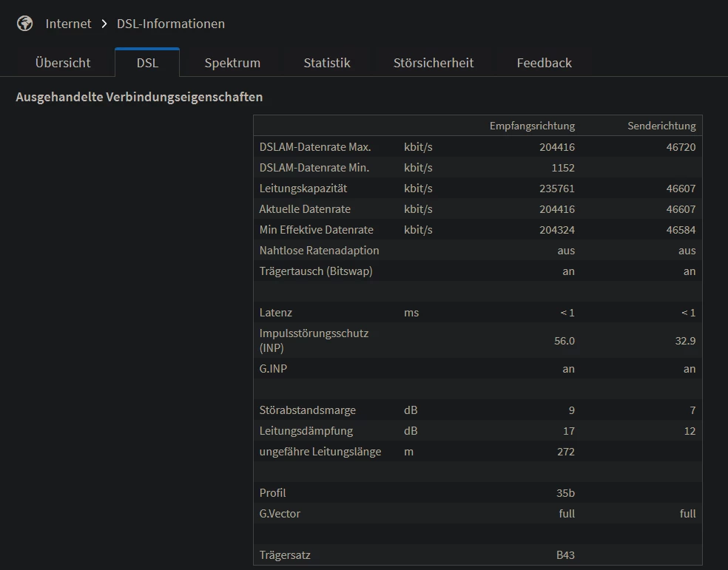728x570 pixels.
Task: Click the Trägersatz value B43
Action: pyautogui.click(x=566, y=555)
